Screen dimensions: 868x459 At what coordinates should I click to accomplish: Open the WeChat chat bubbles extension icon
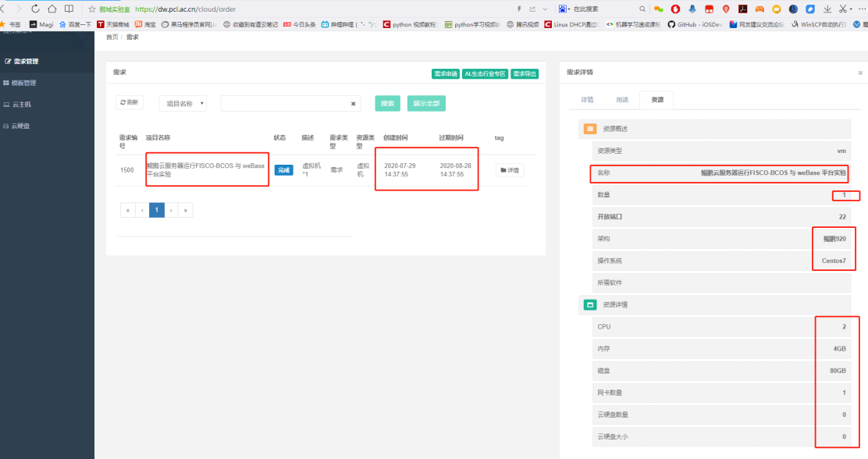pyautogui.click(x=658, y=9)
